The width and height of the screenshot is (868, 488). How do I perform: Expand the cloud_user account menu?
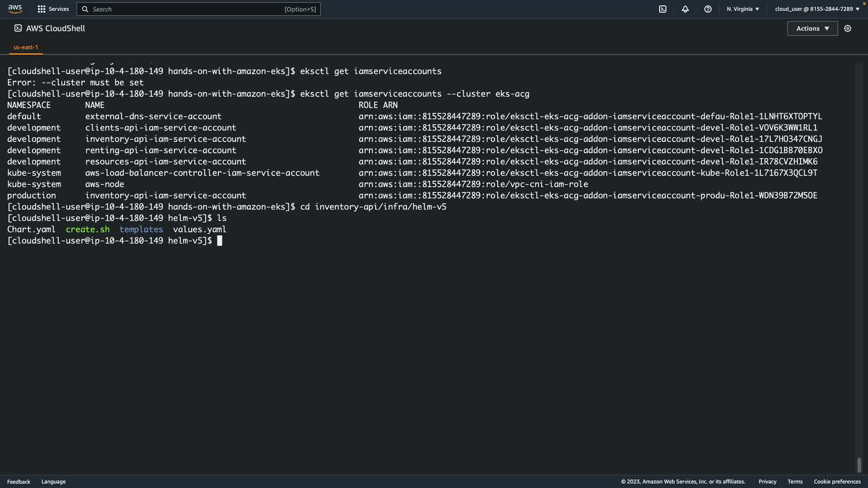(x=817, y=9)
